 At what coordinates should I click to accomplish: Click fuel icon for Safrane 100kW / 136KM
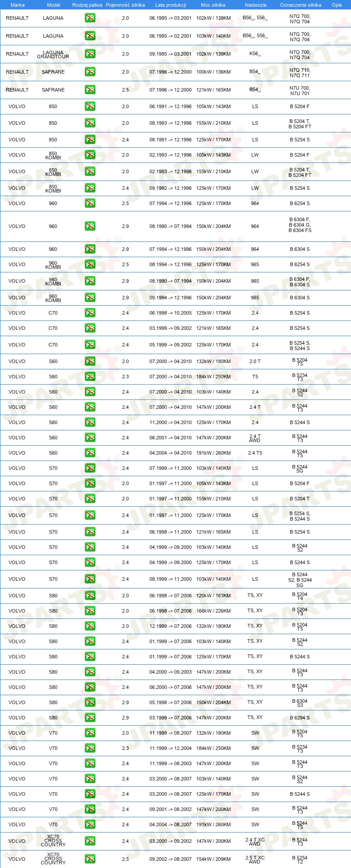[90, 72]
